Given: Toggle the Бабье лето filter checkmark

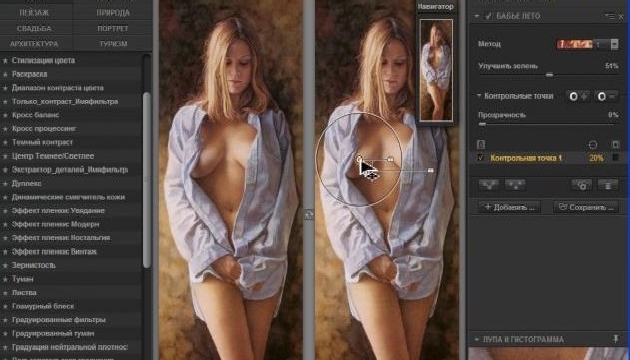Looking at the screenshot, I should 489,16.
